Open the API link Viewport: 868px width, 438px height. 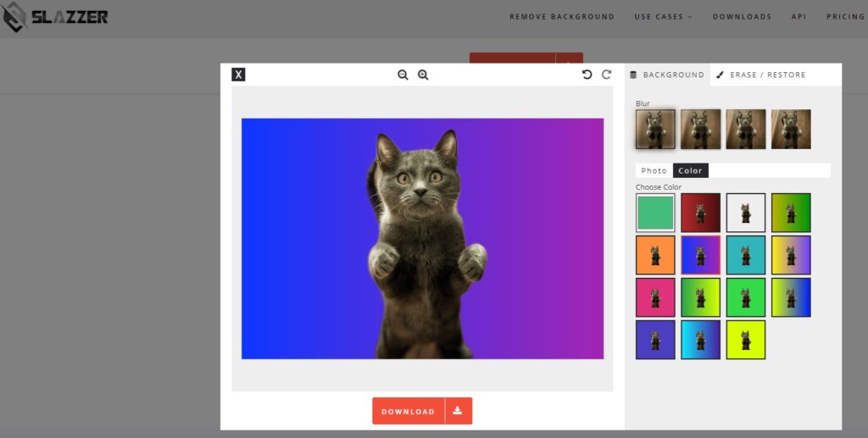click(x=798, y=17)
